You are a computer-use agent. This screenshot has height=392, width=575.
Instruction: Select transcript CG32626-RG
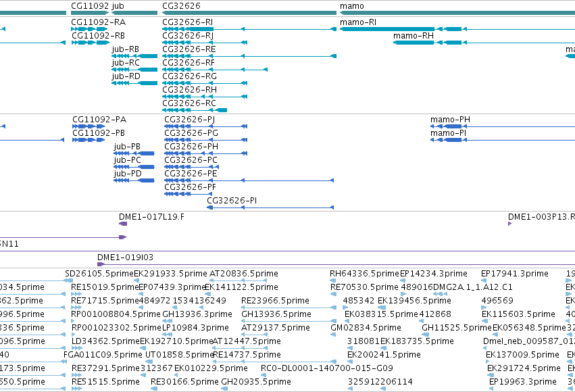[190, 76]
